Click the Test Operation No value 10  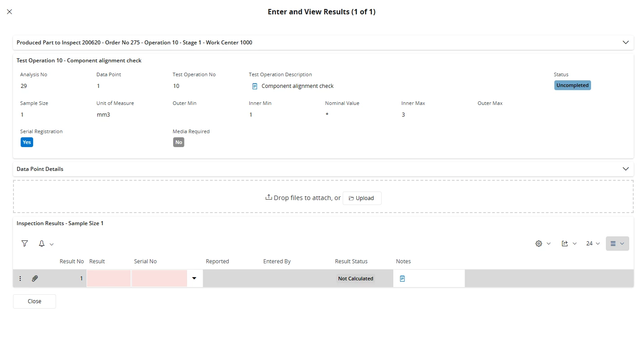pos(176,86)
